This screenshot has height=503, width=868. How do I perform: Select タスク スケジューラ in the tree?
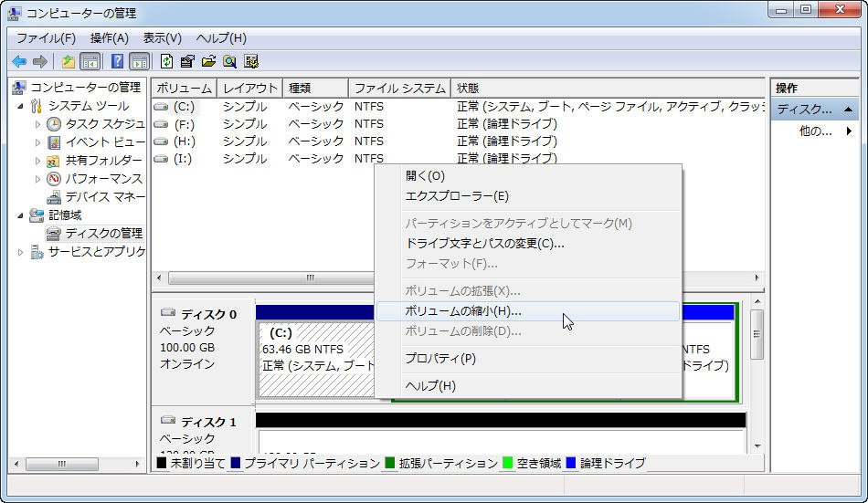pos(105,124)
